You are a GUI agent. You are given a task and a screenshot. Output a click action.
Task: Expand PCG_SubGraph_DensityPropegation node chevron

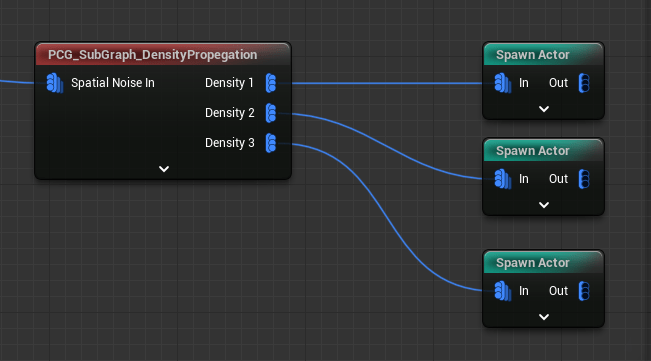point(164,169)
